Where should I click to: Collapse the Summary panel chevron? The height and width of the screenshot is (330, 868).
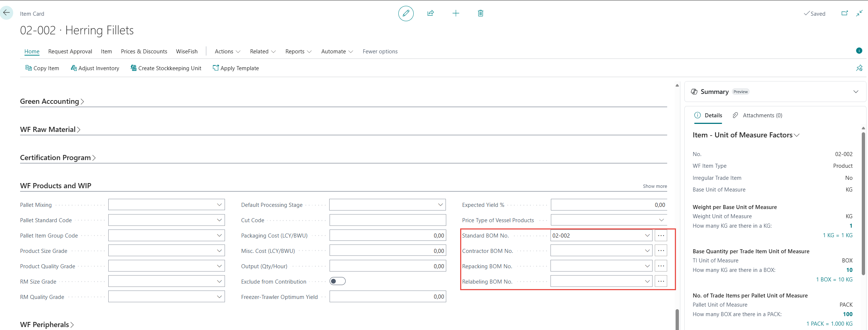click(856, 92)
